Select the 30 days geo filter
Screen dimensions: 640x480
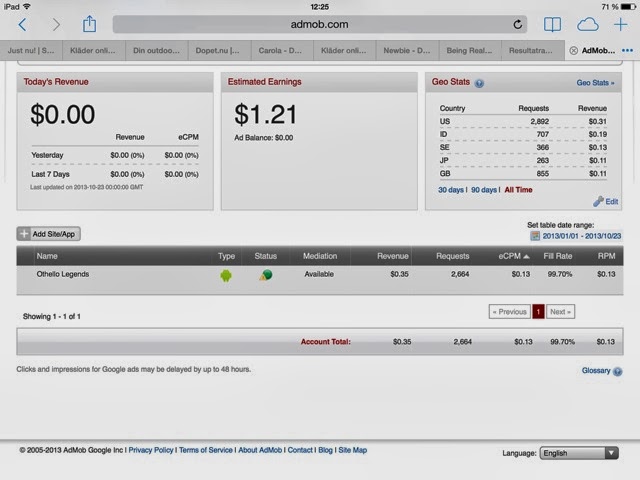point(451,190)
